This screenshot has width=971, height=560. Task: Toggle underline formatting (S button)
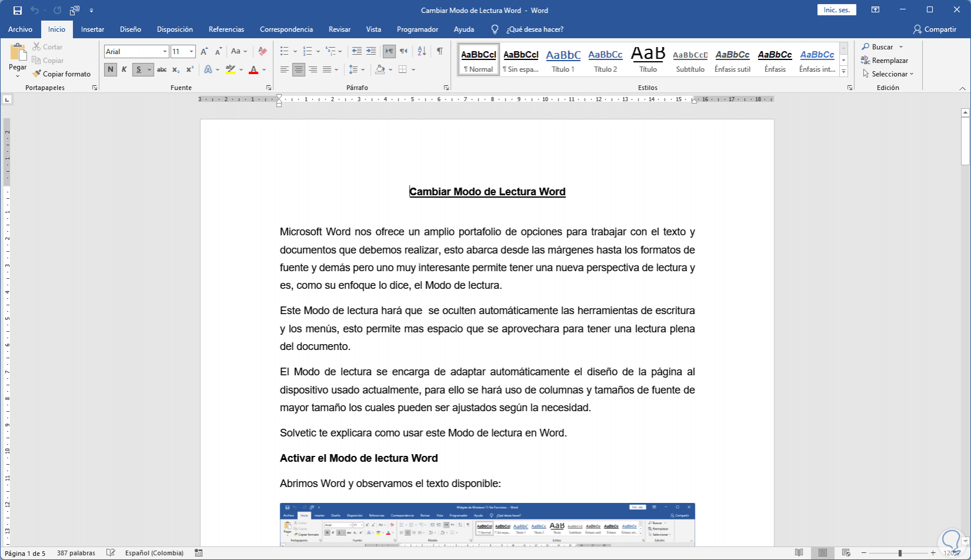pos(139,69)
